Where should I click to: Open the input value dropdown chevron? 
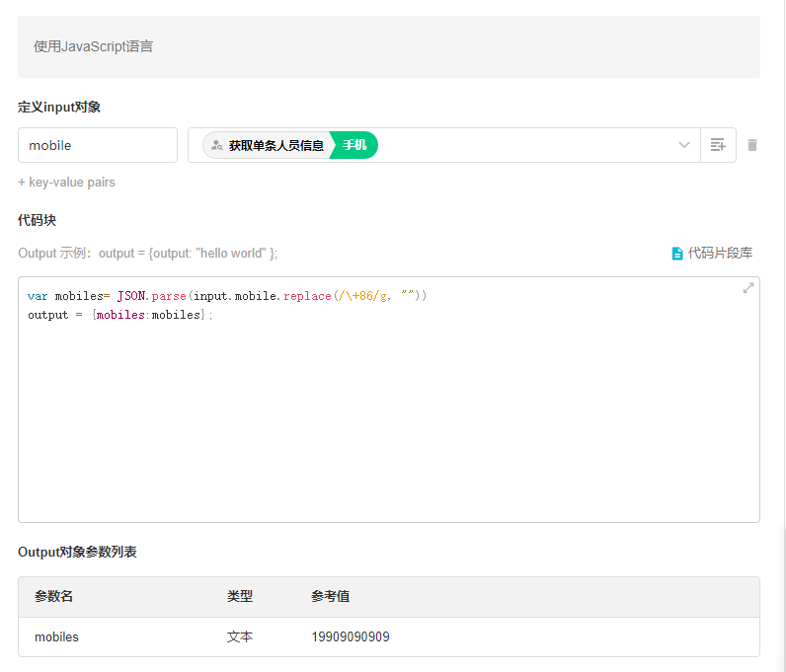pyautogui.click(x=684, y=145)
